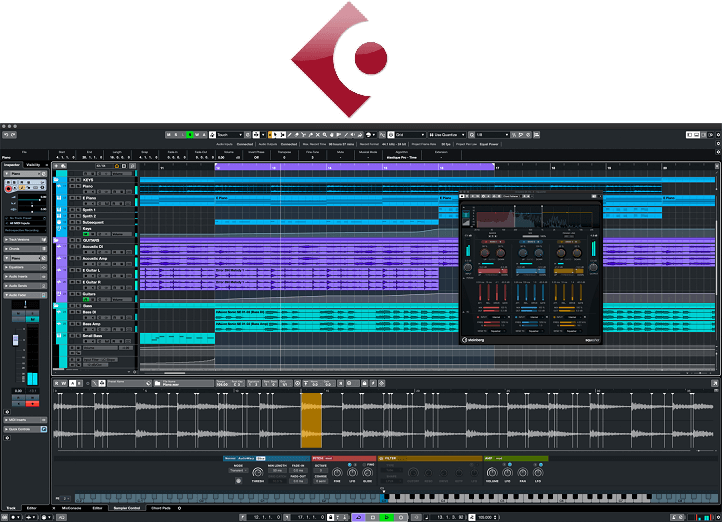
Task: Select the Object Selection arrow tool
Action: click(275, 135)
